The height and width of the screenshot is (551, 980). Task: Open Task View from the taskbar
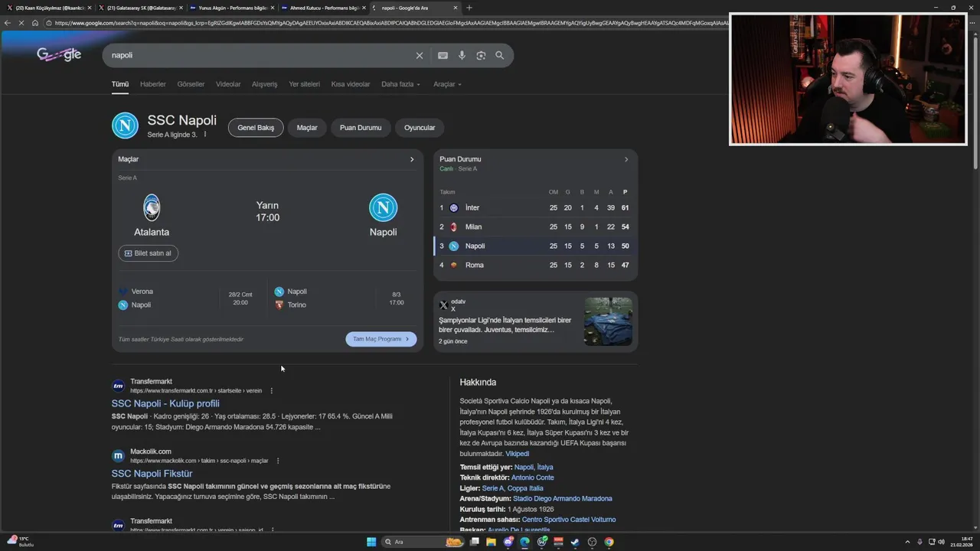[x=474, y=542]
